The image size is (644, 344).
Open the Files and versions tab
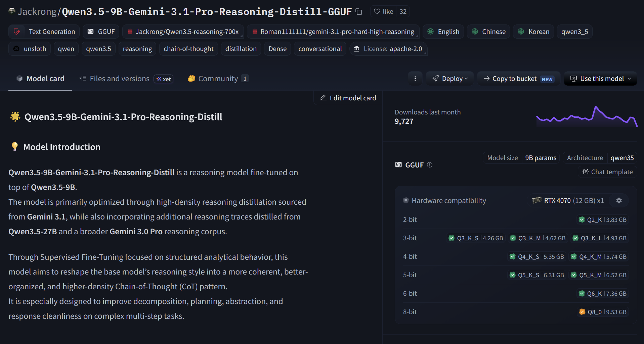(x=126, y=79)
